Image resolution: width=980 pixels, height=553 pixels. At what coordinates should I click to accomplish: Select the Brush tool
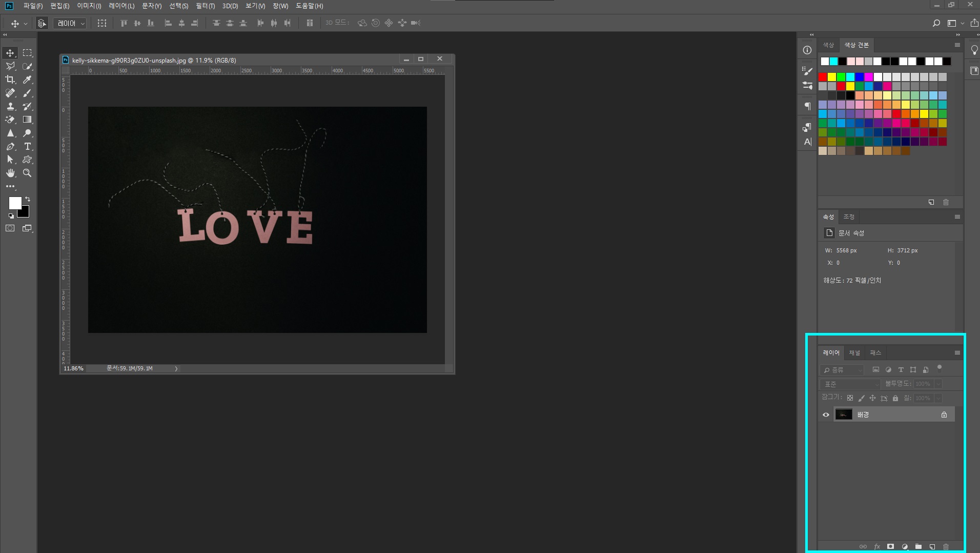(x=27, y=93)
